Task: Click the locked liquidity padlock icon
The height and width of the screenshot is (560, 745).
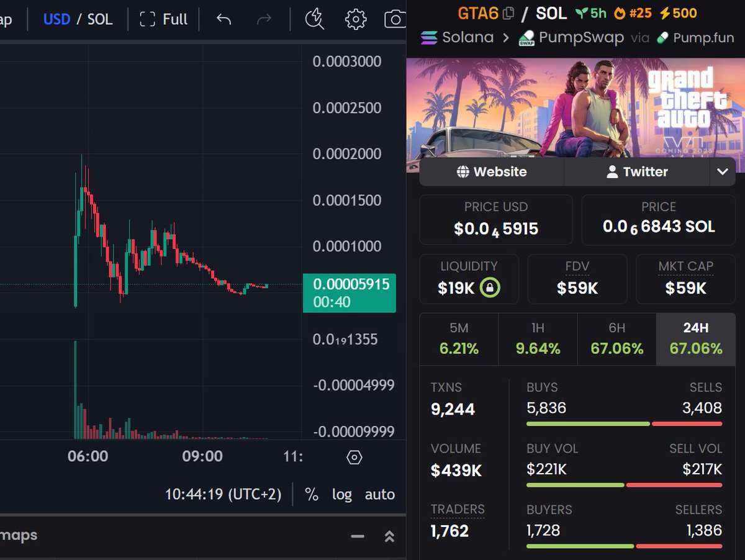Action: (490, 287)
